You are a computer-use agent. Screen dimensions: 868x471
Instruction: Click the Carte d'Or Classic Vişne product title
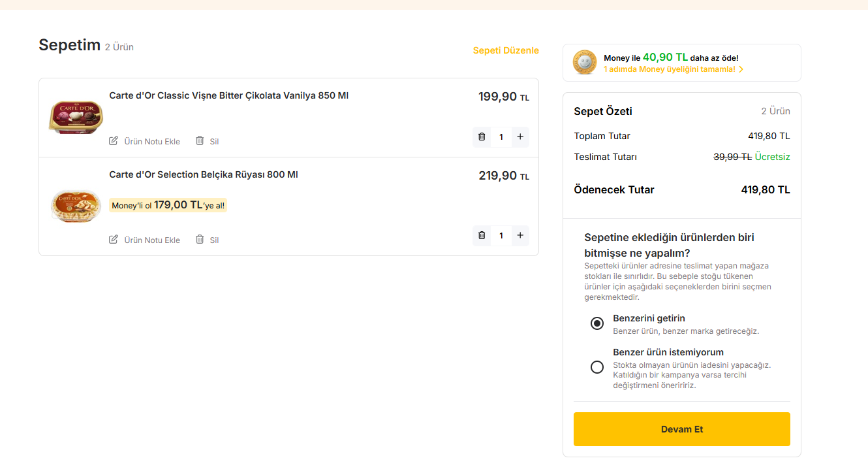pos(228,95)
